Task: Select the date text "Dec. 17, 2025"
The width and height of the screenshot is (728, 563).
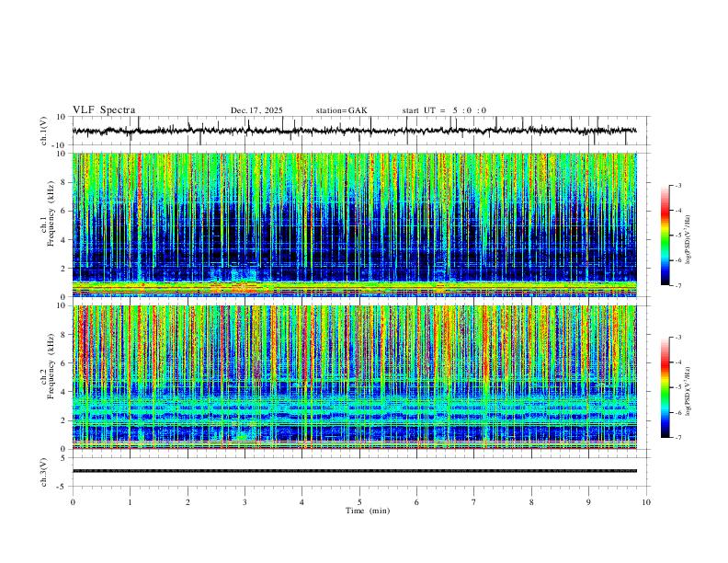Action: (256, 110)
